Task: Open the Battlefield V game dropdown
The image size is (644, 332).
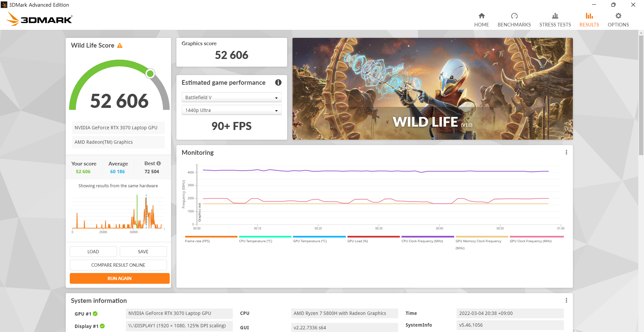Action: click(231, 97)
